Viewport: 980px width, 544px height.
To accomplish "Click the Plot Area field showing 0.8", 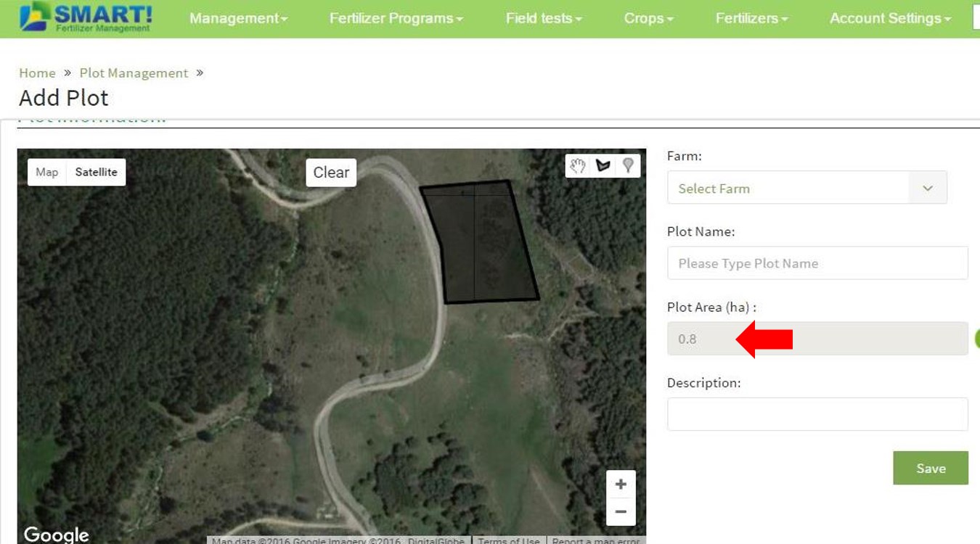I will click(x=817, y=339).
